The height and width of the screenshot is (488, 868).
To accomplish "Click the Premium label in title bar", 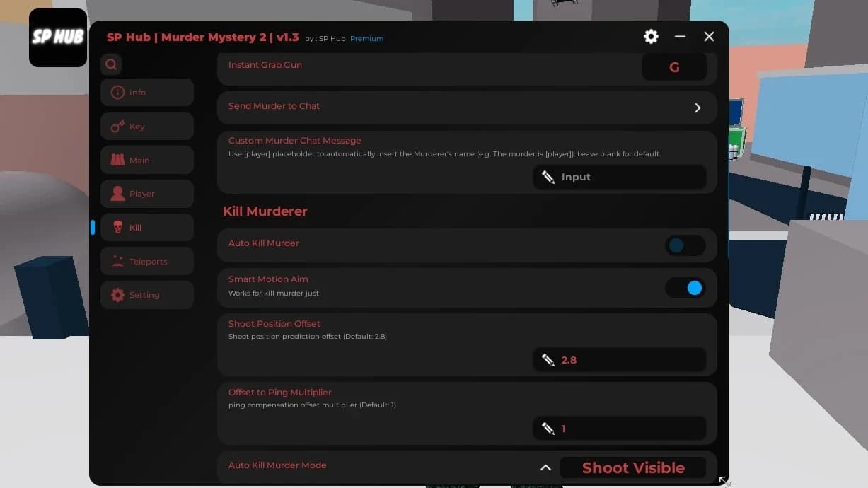I will click(366, 39).
